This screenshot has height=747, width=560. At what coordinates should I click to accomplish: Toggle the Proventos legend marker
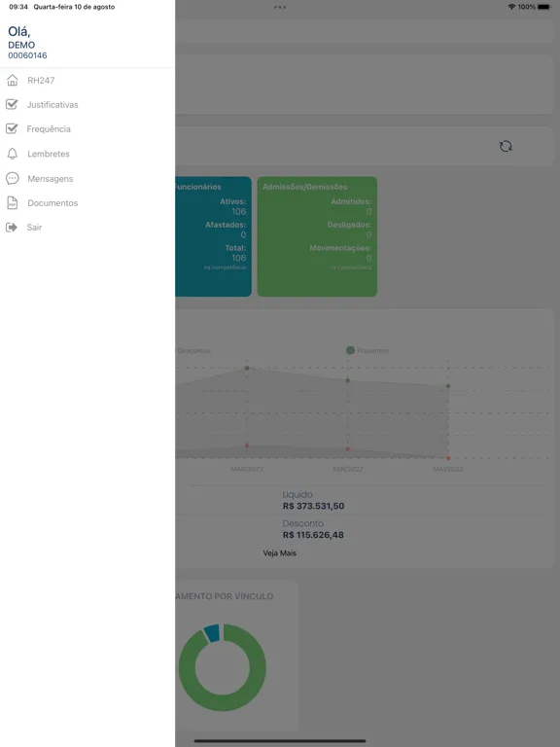pos(350,350)
